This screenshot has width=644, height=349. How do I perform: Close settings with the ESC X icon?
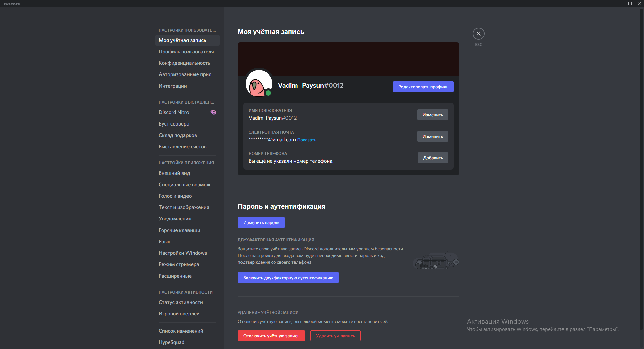[x=478, y=34]
